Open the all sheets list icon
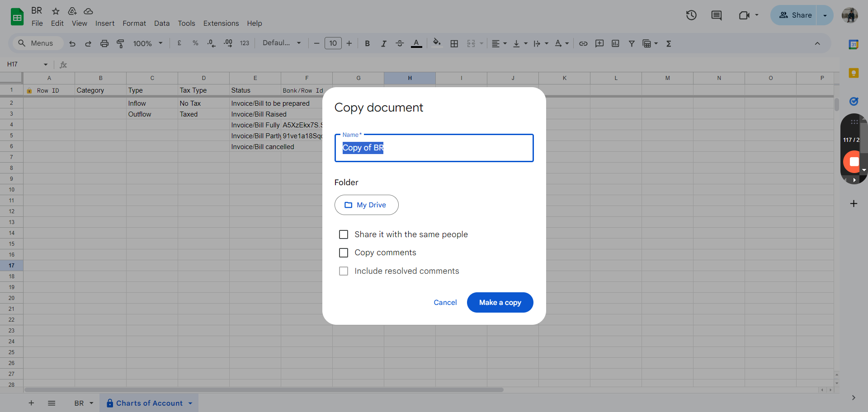The height and width of the screenshot is (412, 868). click(52, 403)
